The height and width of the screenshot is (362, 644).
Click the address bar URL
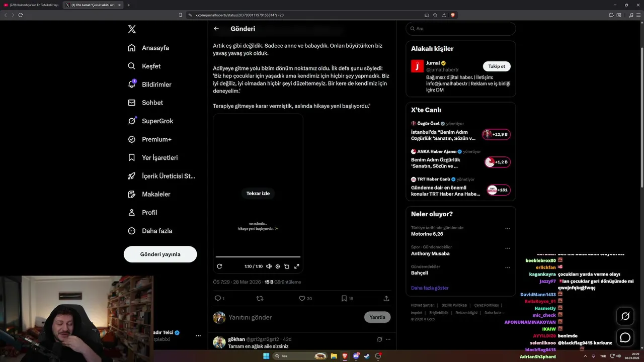pos(239,15)
